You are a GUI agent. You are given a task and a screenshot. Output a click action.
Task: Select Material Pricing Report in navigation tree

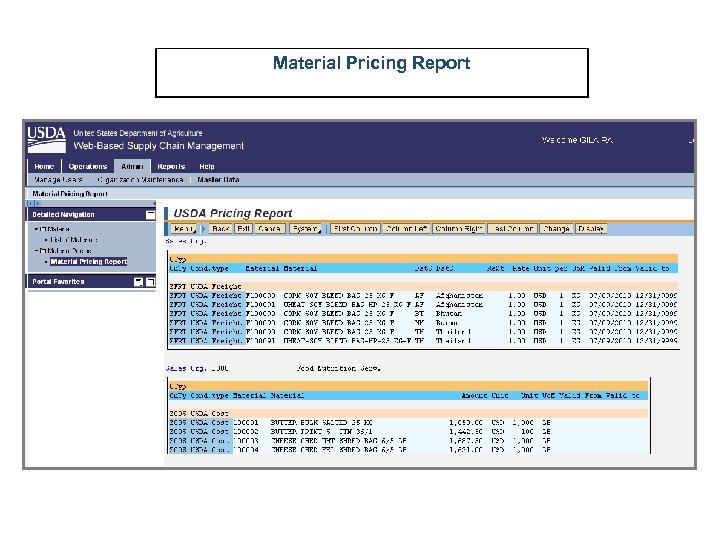(x=89, y=262)
